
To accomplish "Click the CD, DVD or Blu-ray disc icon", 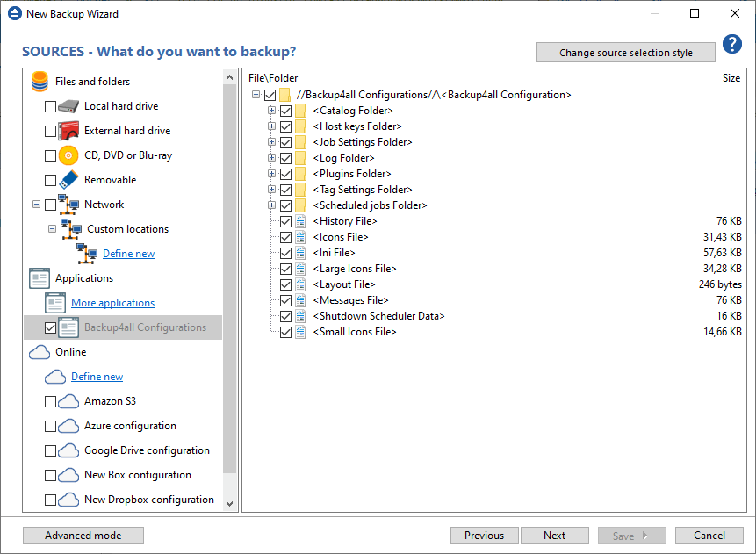I will point(68,155).
